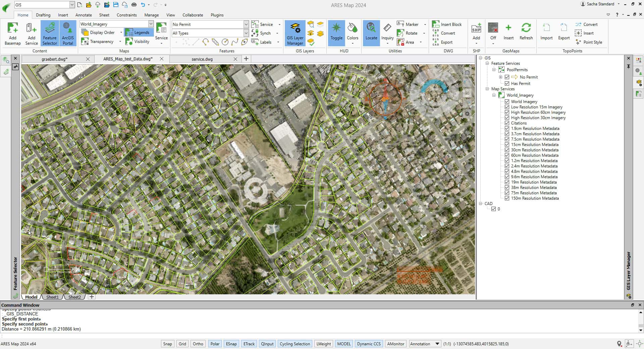
Task: Click the Save icon in title bar
Action: (x=116, y=5)
